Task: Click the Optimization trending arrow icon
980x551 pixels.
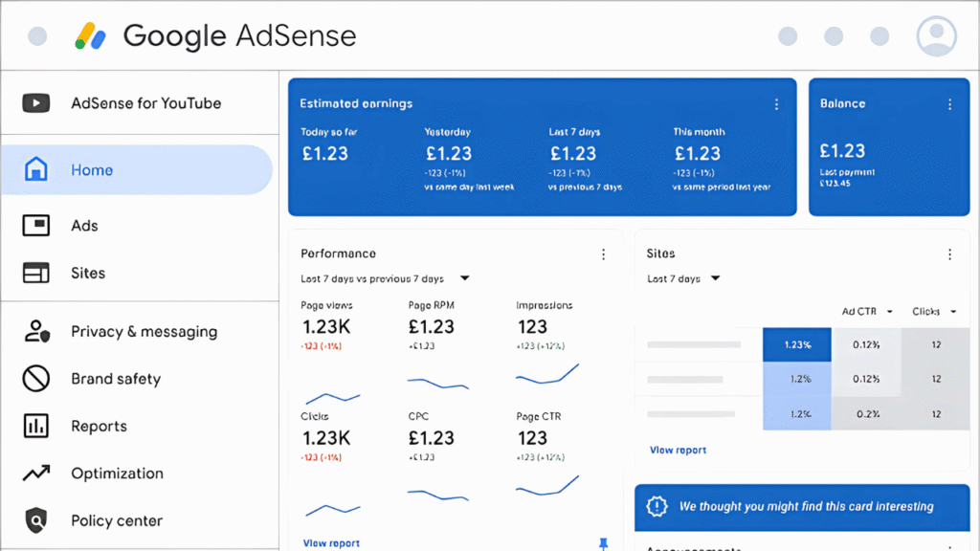Action: click(36, 473)
